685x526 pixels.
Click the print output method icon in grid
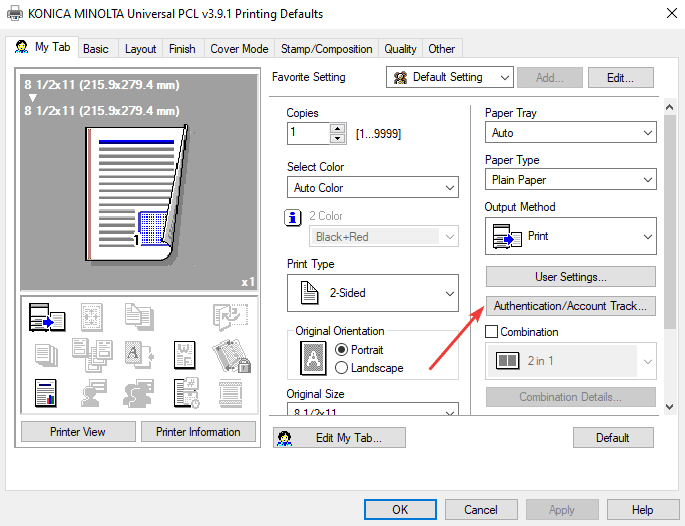[45, 317]
